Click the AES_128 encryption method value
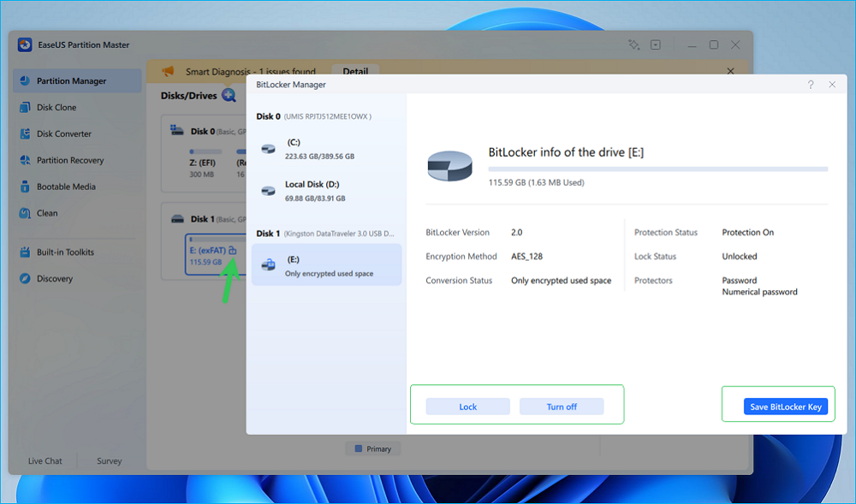Viewport: 856px width, 504px height. tap(526, 257)
